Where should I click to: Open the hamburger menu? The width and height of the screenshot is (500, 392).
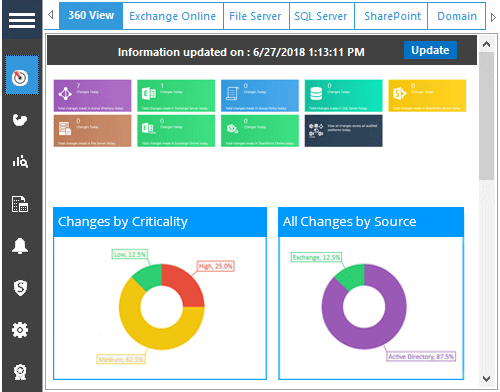(22, 20)
